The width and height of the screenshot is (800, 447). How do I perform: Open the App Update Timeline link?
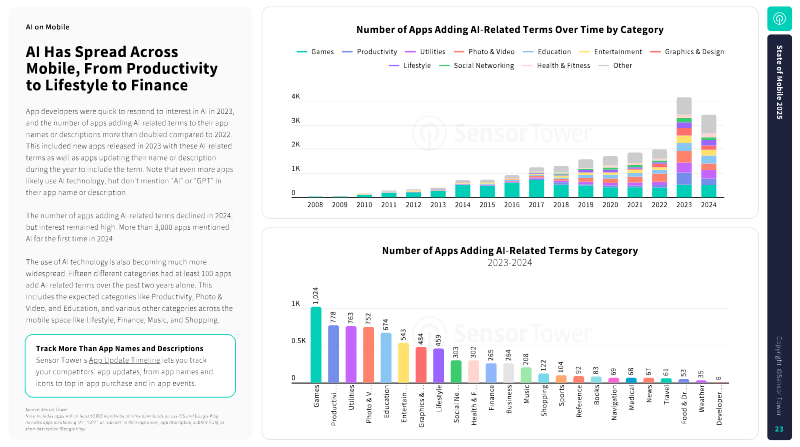124,360
